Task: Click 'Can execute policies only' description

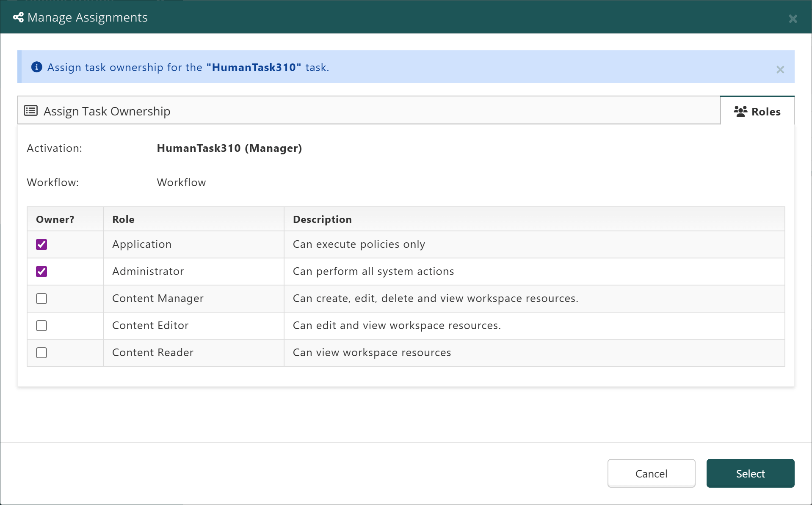Action: pyautogui.click(x=359, y=244)
